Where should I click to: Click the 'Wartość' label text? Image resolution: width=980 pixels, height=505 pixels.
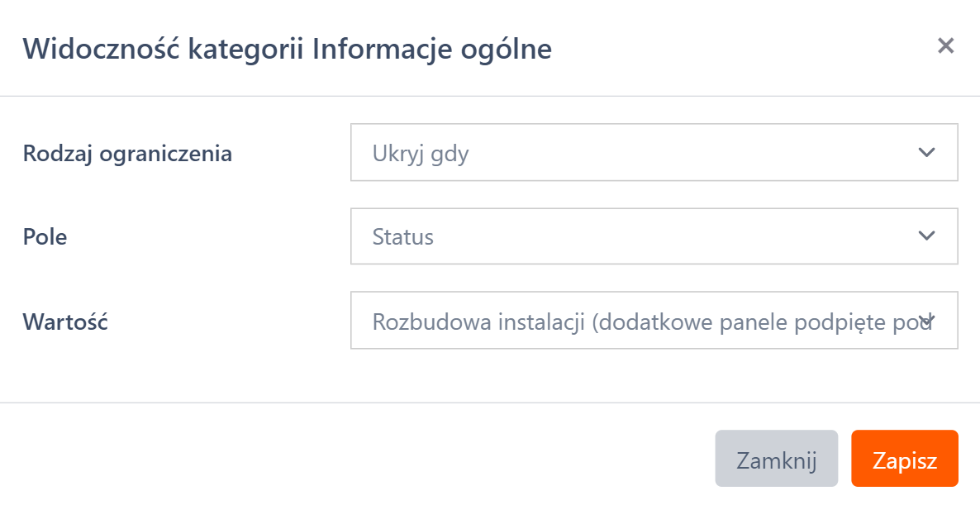65,322
